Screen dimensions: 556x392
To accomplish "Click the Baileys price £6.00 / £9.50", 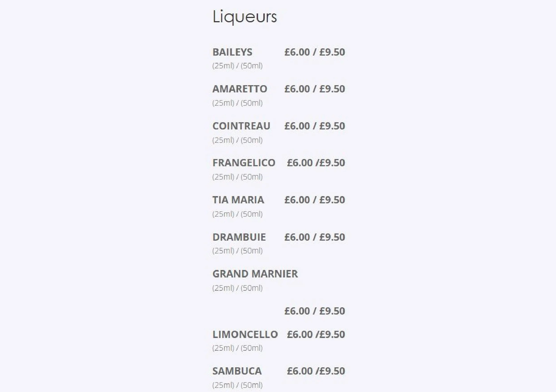I will 315,52.
